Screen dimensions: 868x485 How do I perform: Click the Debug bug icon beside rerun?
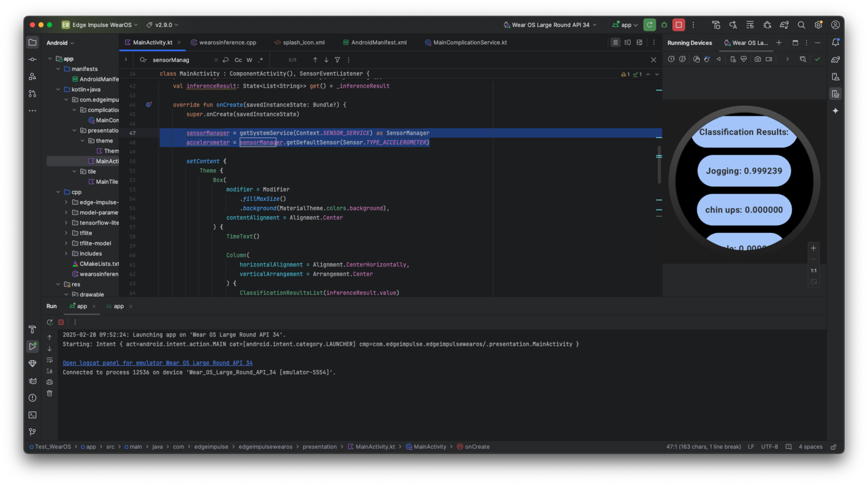coord(664,25)
